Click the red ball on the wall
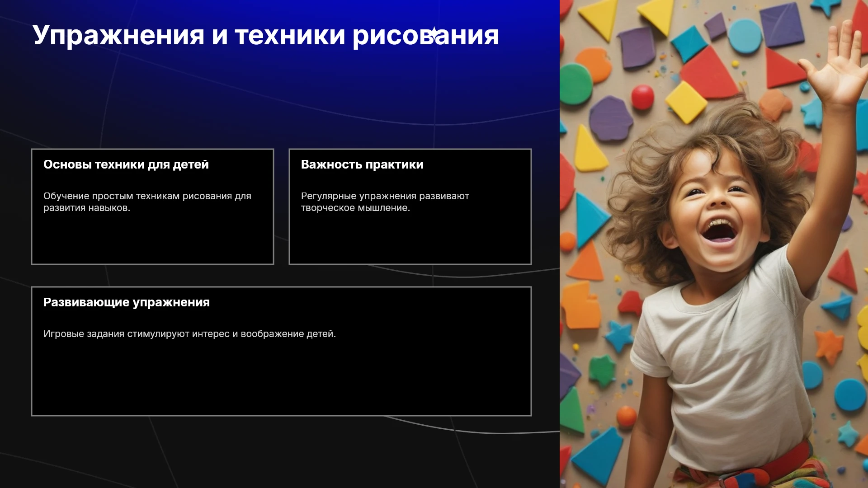The image size is (868, 488). tap(642, 97)
